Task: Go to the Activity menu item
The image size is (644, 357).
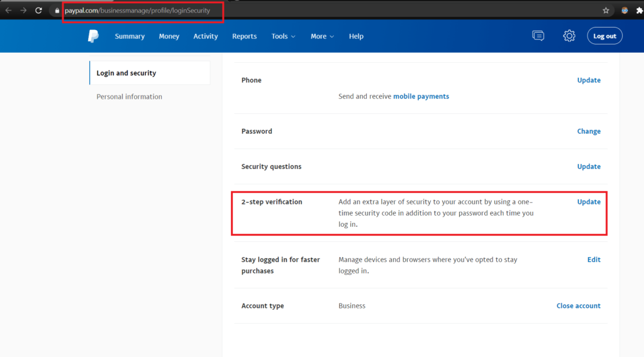Action: [x=206, y=36]
